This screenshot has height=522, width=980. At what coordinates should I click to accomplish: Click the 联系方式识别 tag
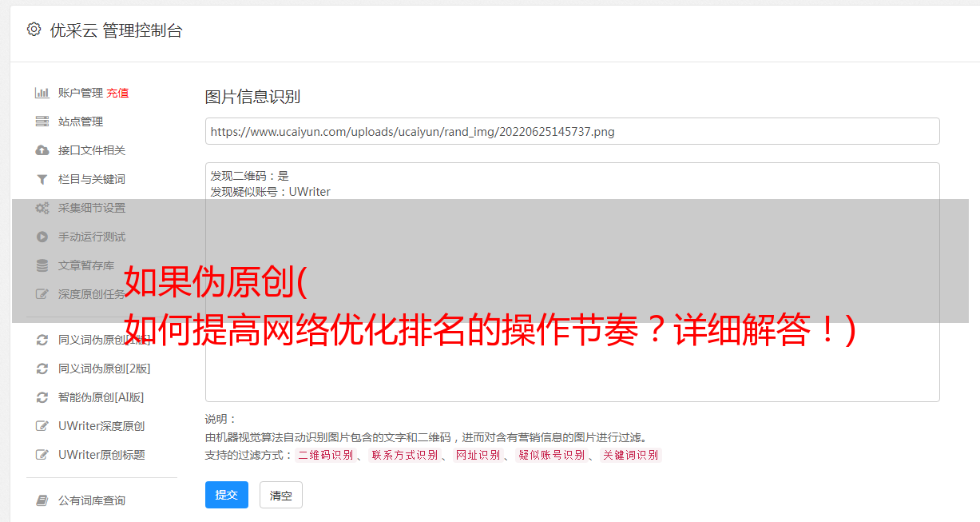(405, 455)
